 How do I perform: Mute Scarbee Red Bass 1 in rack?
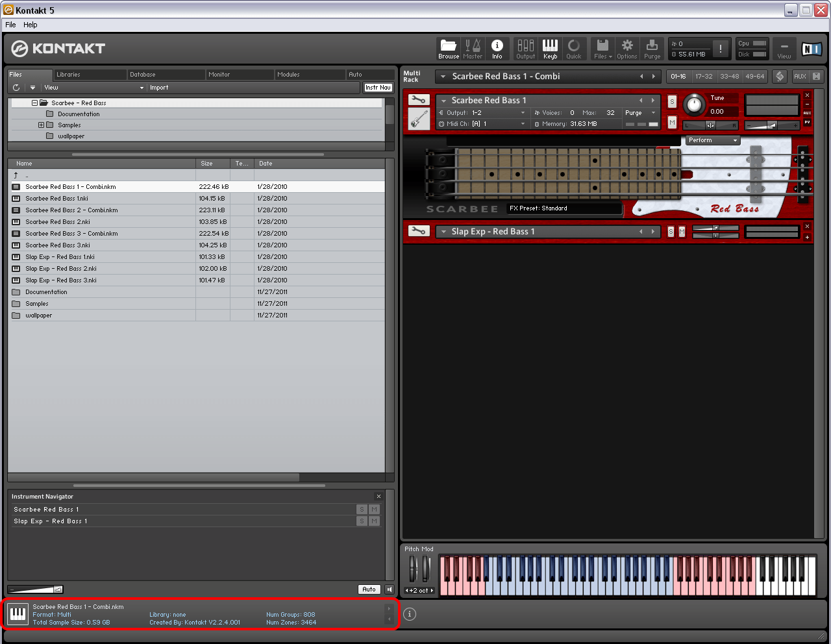[x=672, y=122]
